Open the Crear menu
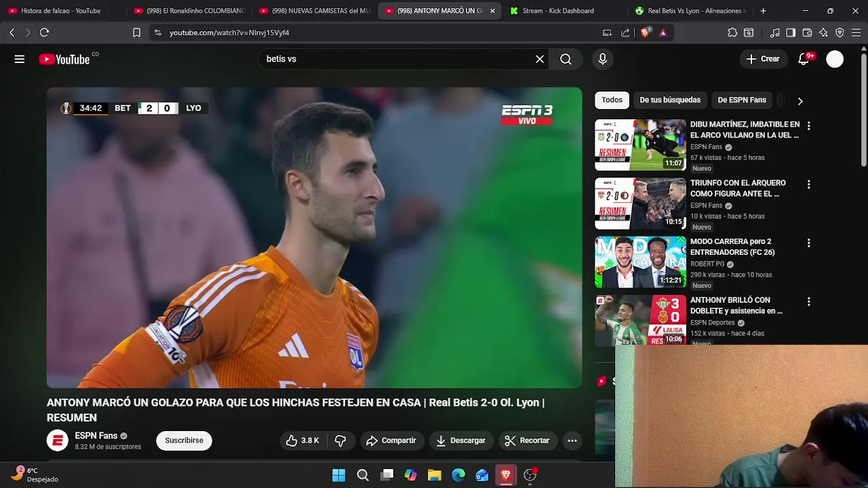This screenshot has width=868, height=488. (x=763, y=59)
